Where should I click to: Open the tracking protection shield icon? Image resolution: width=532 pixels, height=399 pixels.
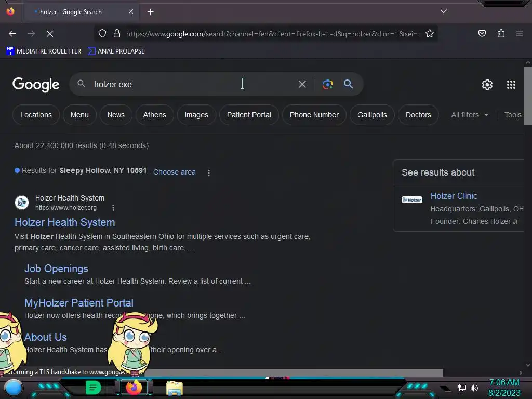[102, 34]
